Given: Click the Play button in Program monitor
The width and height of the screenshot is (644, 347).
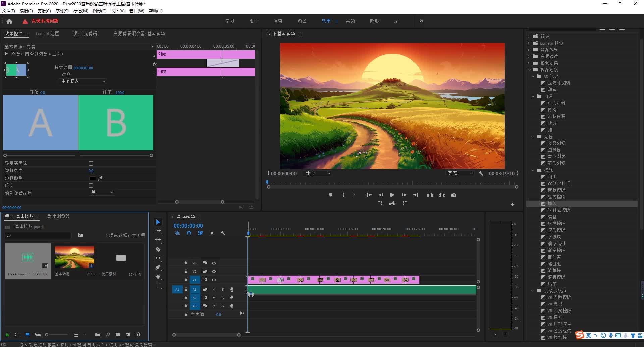Looking at the screenshot, I should click(392, 195).
